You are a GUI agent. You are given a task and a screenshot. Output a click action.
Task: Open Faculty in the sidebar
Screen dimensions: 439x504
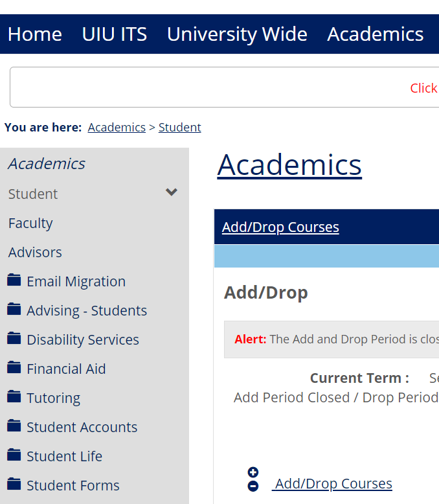pos(30,223)
